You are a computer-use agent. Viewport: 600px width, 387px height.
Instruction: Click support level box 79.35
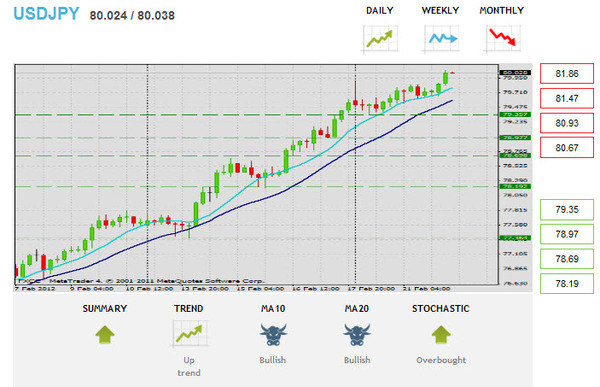point(567,209)
